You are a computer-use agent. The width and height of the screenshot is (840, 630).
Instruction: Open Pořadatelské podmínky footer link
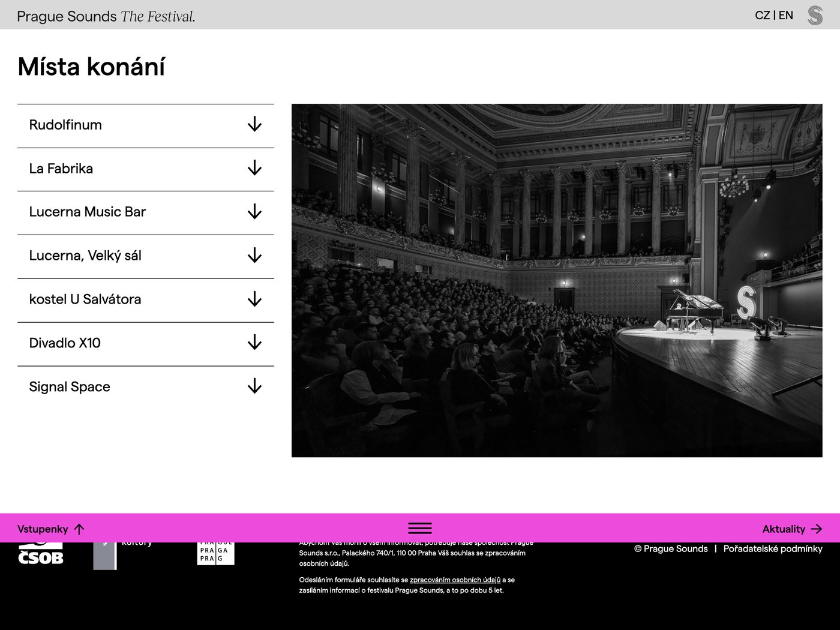773,549
